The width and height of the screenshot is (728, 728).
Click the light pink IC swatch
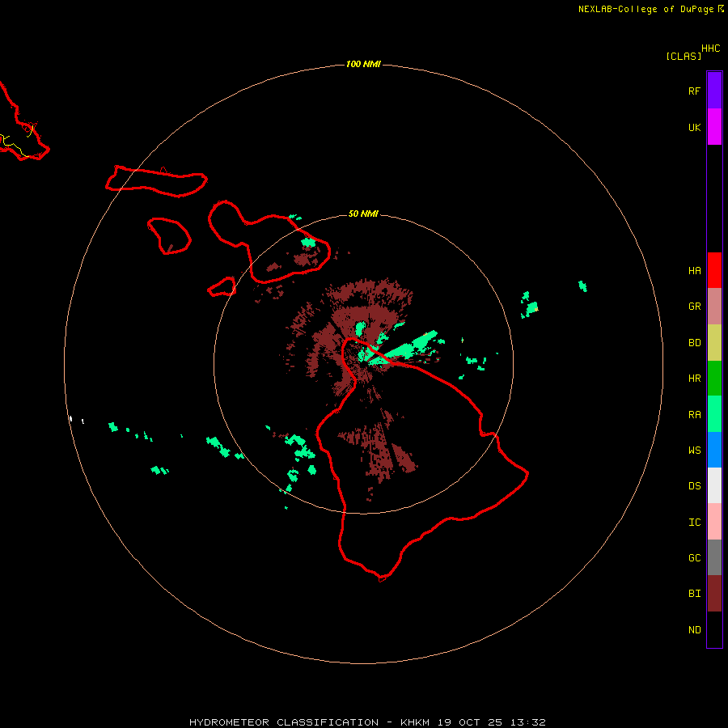[x=714, y=522]
